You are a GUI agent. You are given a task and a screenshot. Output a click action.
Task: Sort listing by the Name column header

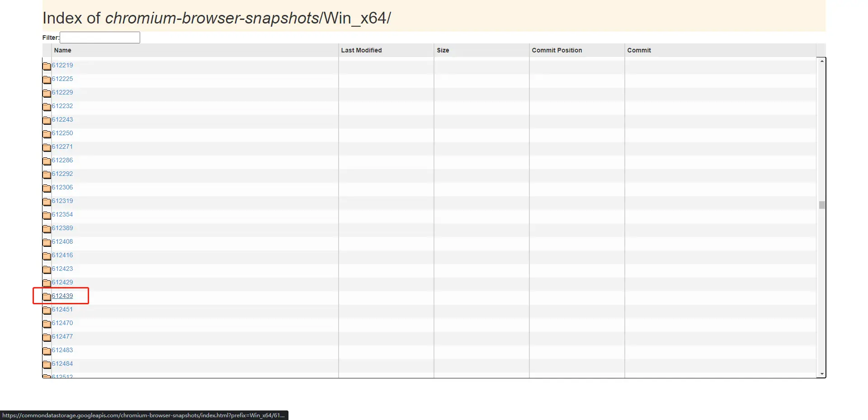click(63, 50)
